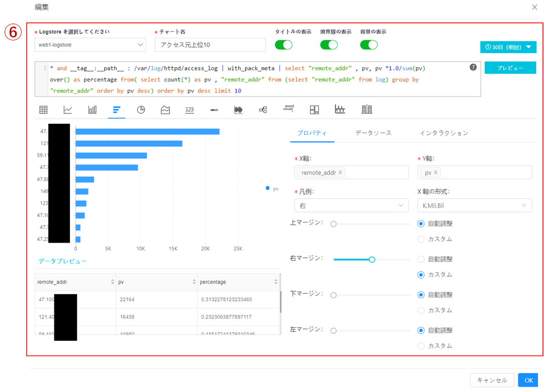
Task: Click the データプレビュー heading link
Action: [63, 261]
